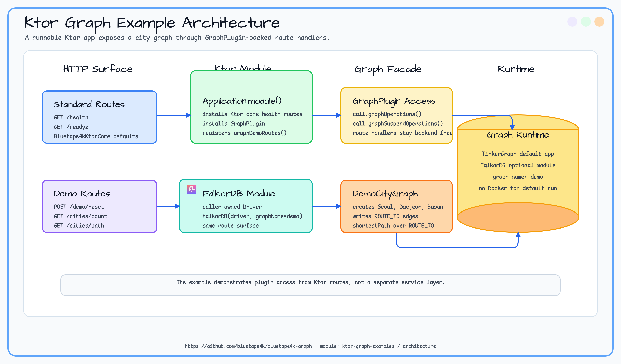Click 'POST /demo/reset' line
This screenshot has width=621, height=364.
click(79, 207)
